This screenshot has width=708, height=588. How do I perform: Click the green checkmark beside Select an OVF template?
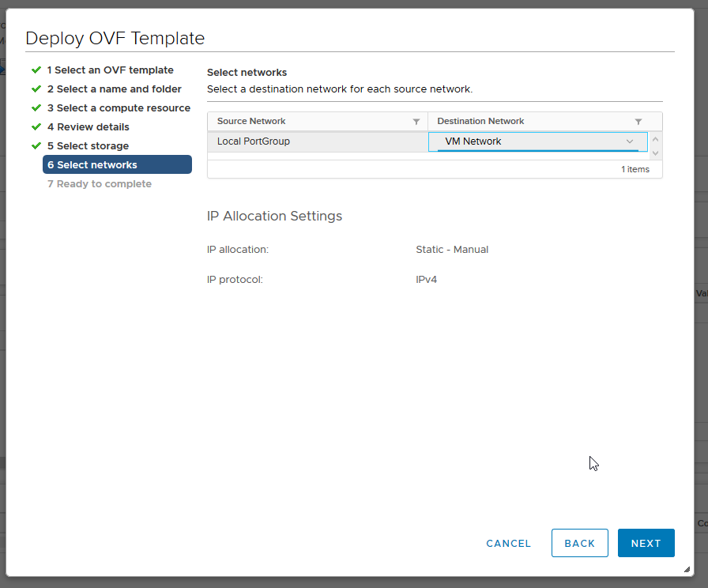[36, 70]
